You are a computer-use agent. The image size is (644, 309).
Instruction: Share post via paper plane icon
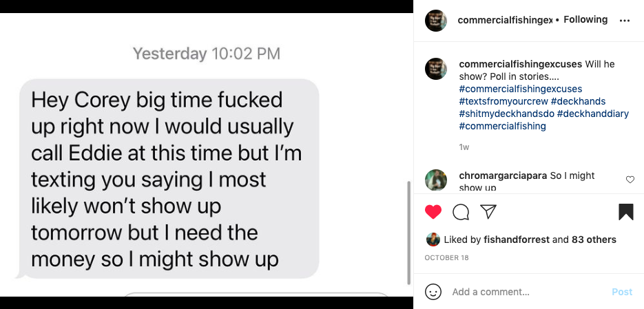point(488,211)
